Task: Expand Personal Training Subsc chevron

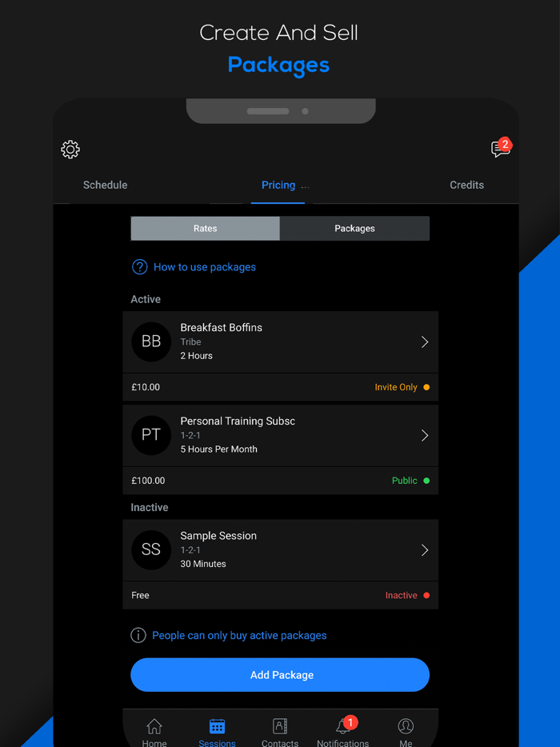Action: pos(425,436)
